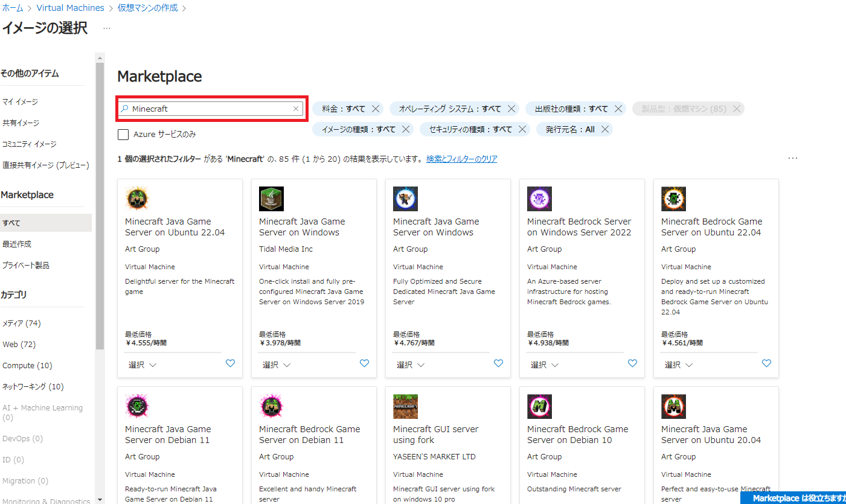Open the 発行元名 : All filter
This screenshot has height=504, width=846.
pos(570,129)
